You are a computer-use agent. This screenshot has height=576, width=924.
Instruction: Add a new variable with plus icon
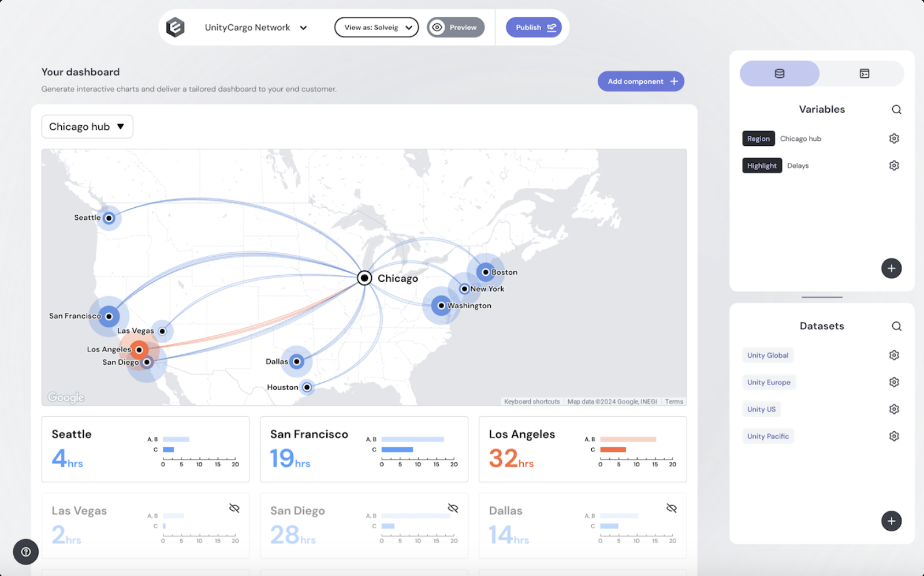[891, 268]
